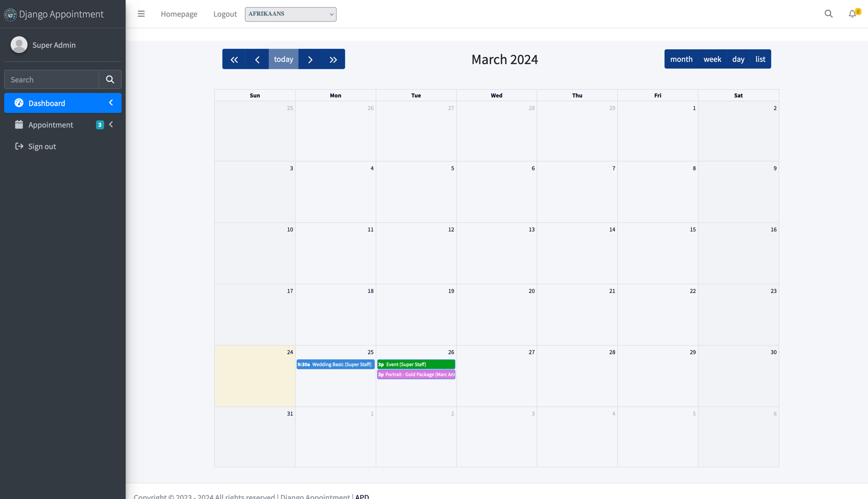Switch to day view

pyautogui.click(x=738, y=59)
